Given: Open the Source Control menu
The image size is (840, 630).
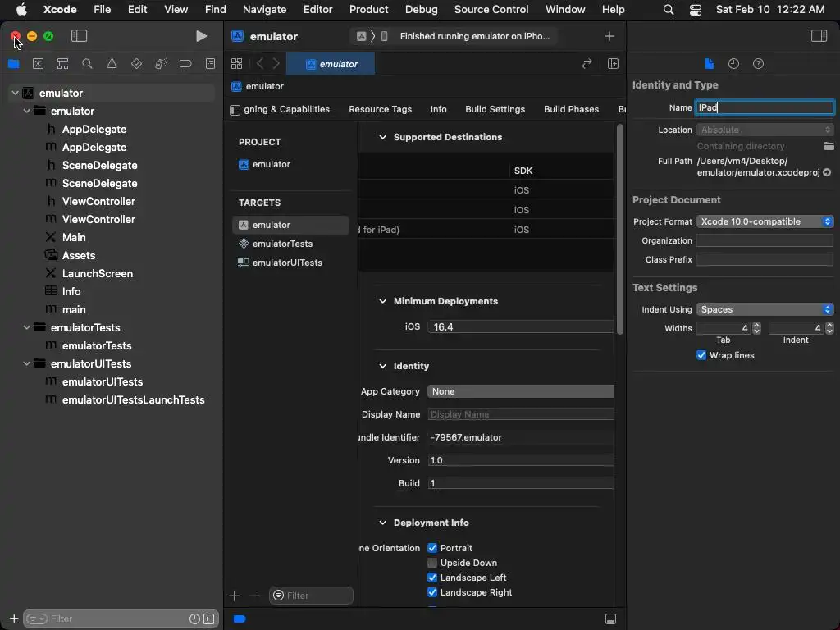Looking at the screenshot, I should pos(491,10).
